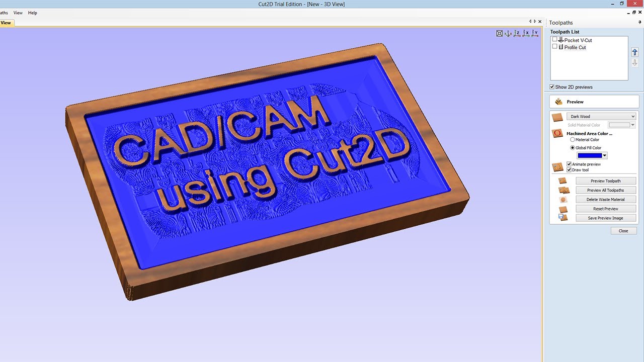
Task: Click the Solid Material Color swatch
Action: coord(619,125)
